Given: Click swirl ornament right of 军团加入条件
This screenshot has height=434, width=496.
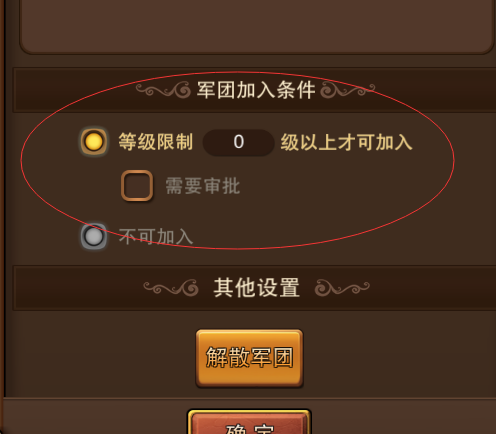Looking at the screenshot, I should point(348,90).
